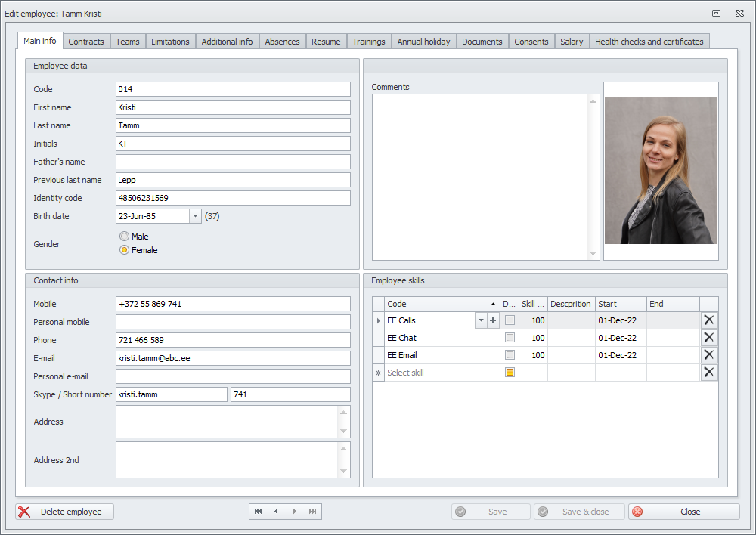The width and height of the screenshot is (756, 535).
Task: Restore the Edit employee window size
Action: (717, 14)
